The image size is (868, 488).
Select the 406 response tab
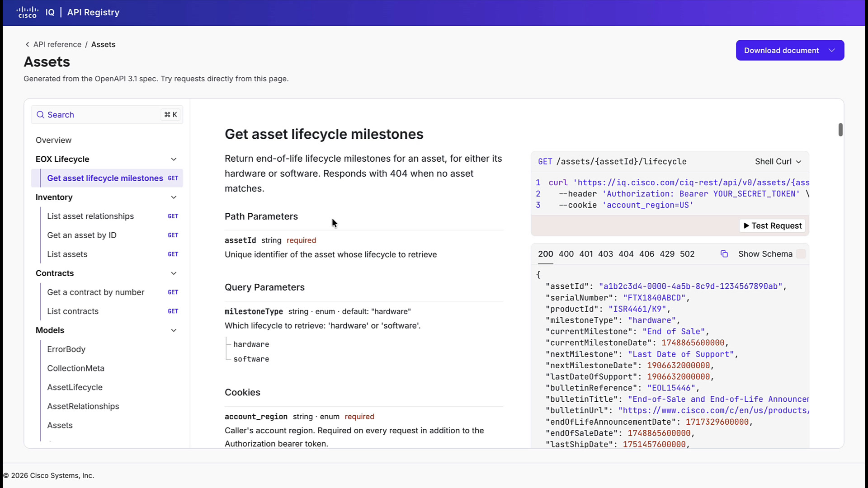pyautogui.click(x=646, y=254)
